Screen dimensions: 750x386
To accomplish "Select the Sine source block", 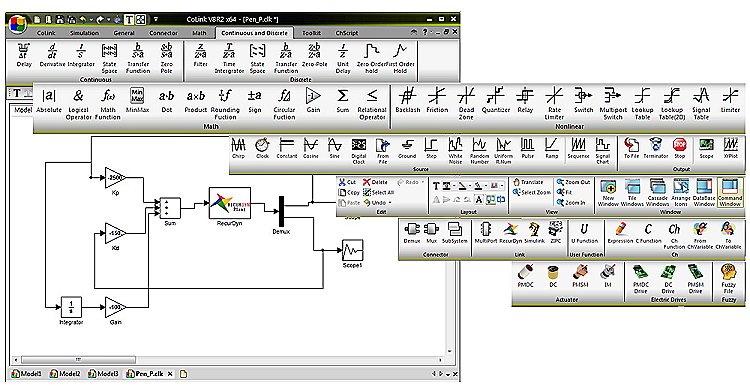I will [x=334, y=148].
